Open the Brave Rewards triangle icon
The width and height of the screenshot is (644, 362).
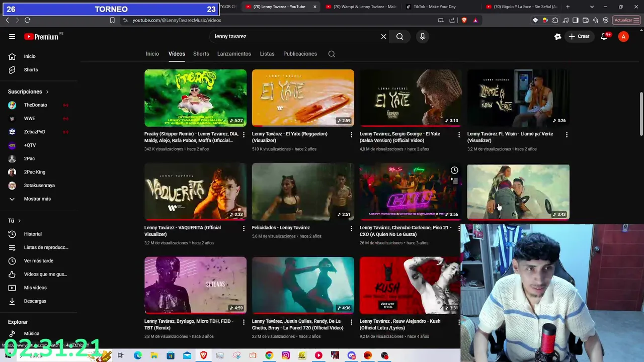475,20
